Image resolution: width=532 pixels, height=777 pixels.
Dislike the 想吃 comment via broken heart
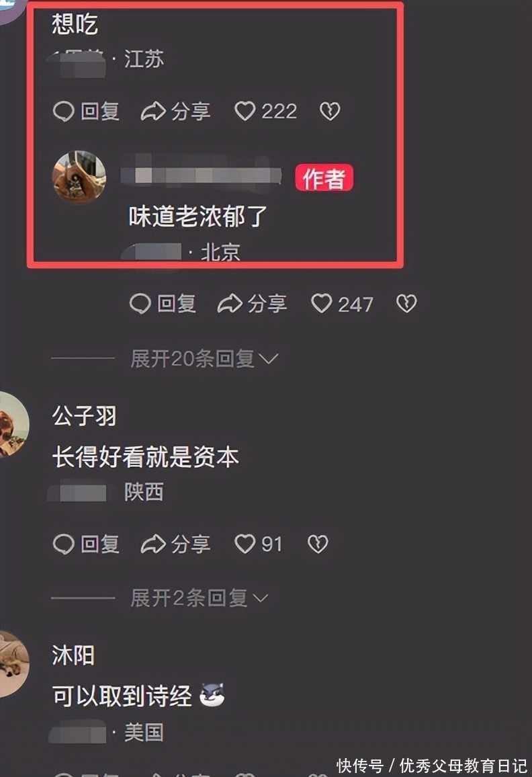[330, 111]
